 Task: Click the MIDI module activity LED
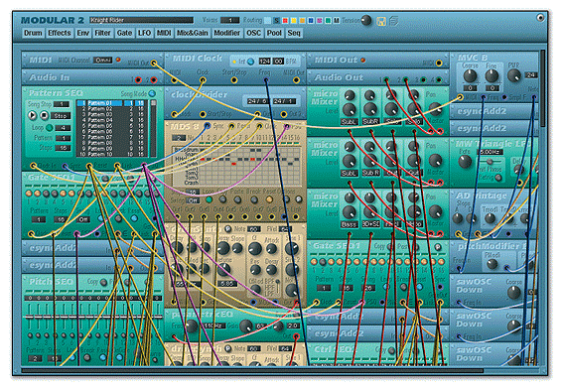(118, 60)
